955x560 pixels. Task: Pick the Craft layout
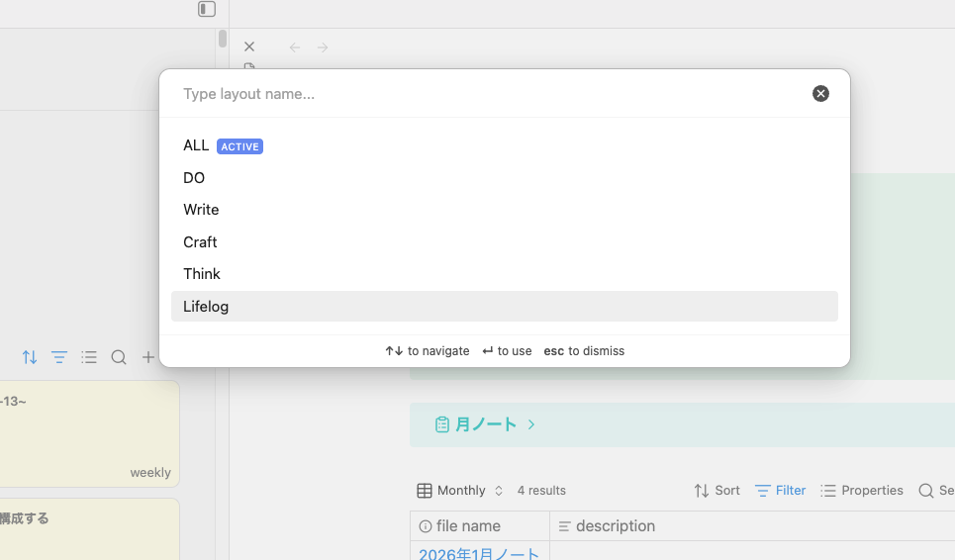point(505,241)
